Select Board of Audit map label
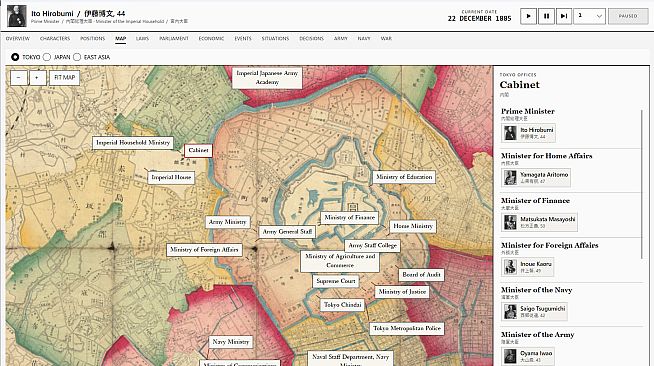The height and width of the screenshot is (366, 654). click(421, 274)
